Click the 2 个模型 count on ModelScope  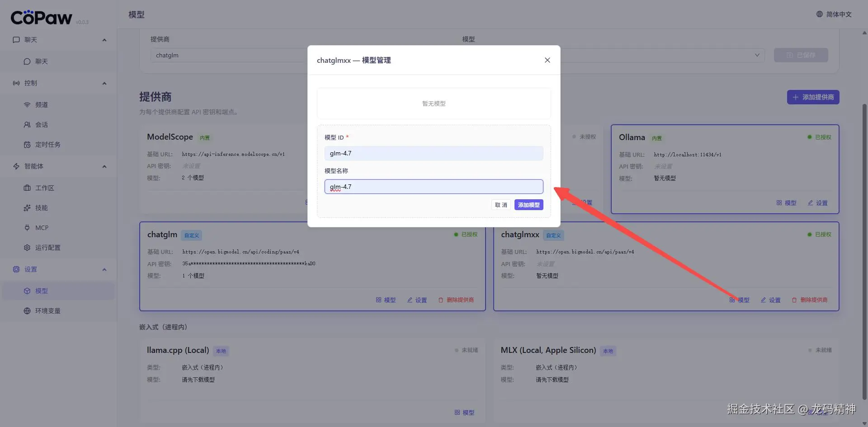point(193,178)
